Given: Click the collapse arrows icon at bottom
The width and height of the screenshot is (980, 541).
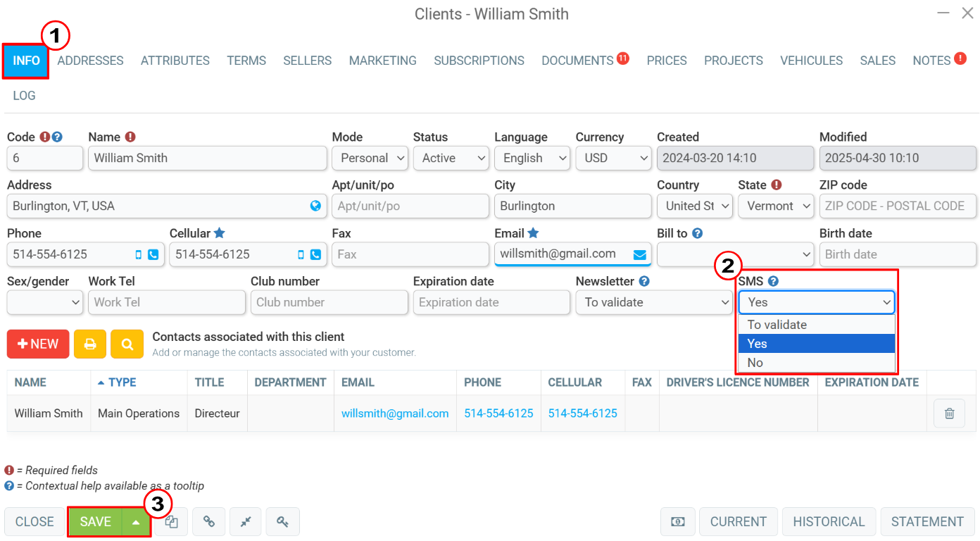Looking at the screenshot, I should 245,521.
